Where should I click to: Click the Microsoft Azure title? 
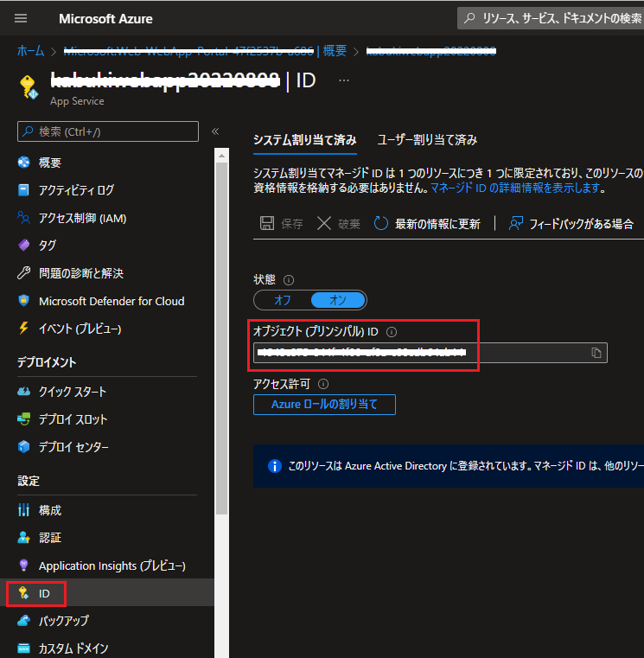tap(105, 19)
